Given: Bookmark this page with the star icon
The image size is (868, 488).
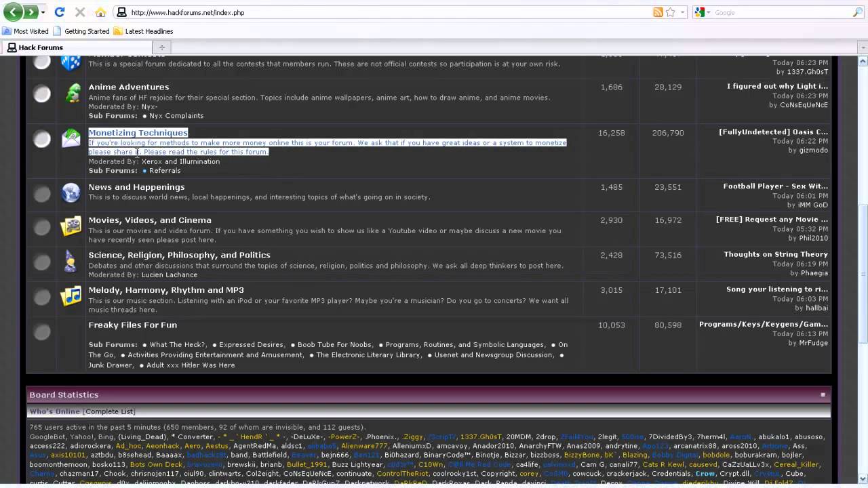Looking at the screenshot, I should [670, 12].
